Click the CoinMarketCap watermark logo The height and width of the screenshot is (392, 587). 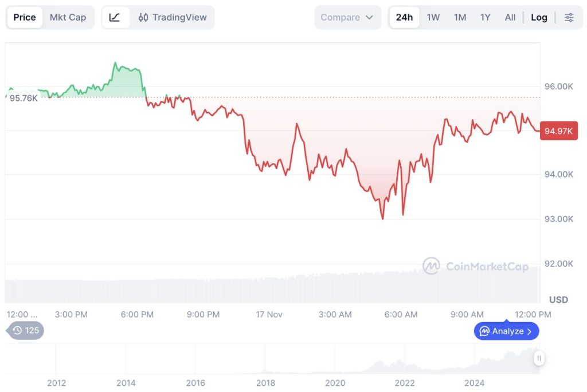pyautogui.click(x=478, y=265)
